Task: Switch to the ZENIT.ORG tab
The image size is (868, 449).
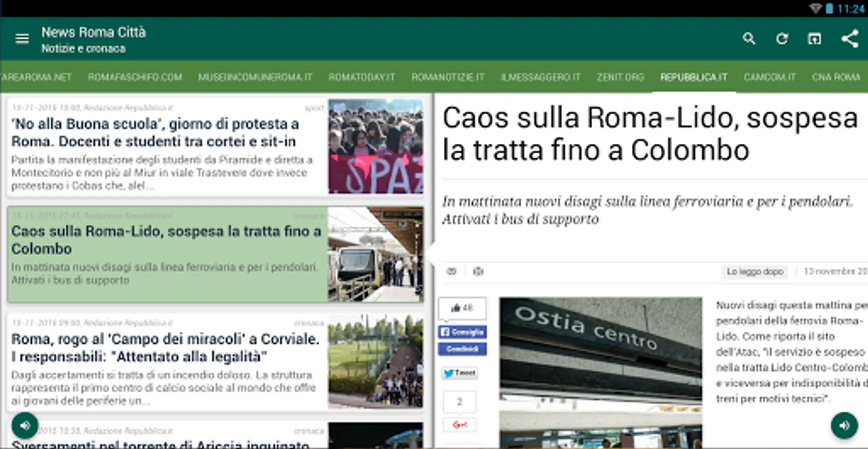Action: click(620, 77)
